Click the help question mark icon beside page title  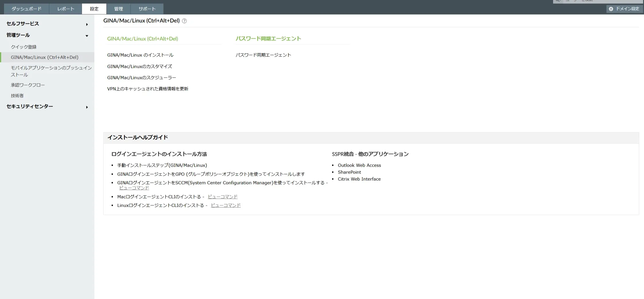point(184,21)
